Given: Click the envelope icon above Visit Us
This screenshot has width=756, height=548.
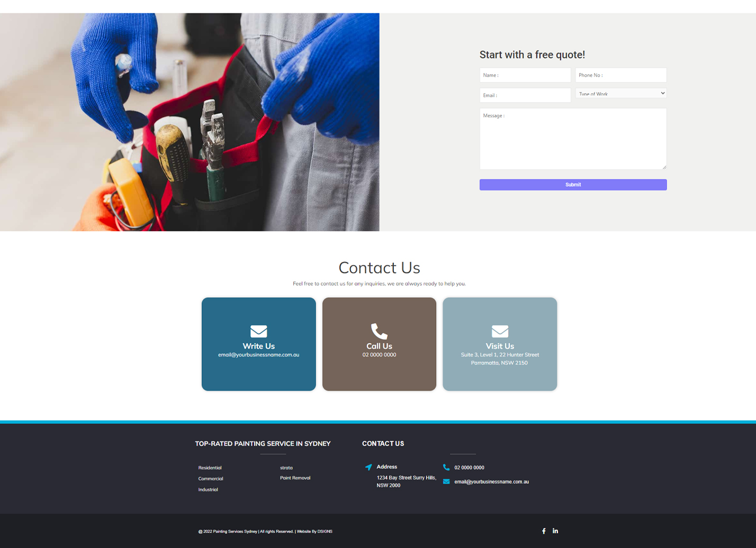Looking at the screenshot, I should click(500, 331).
